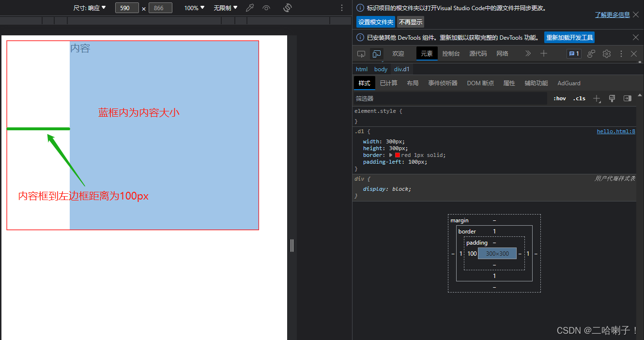
Task: Open the 事件侦听器 subtab
Action: [x=443, y=83]
